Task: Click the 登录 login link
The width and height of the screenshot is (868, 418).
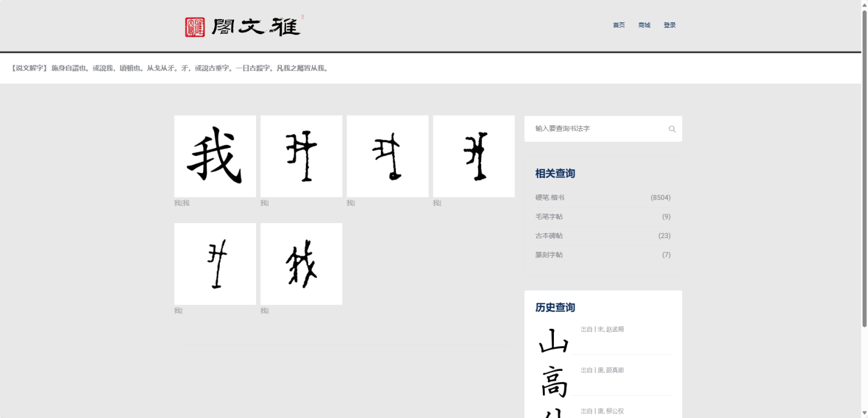Action: pyautogui.click(x=669, y=25)
